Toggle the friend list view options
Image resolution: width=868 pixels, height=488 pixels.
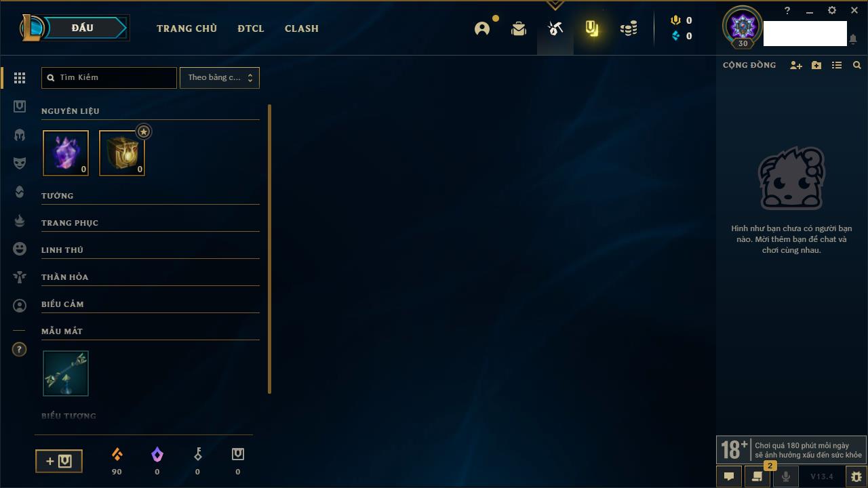[837, 65]
